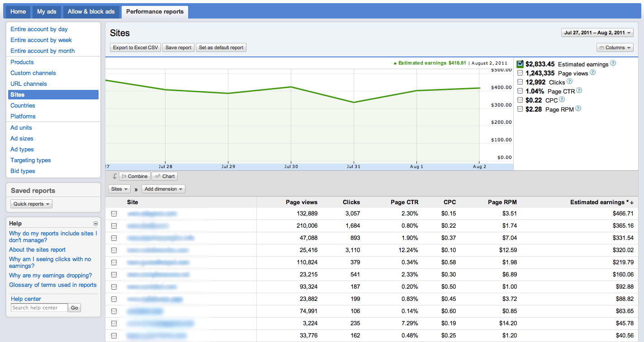Screen dimensions: 644x342
Task: Open help icon beside Page RPM
Action: pos(578,108)
